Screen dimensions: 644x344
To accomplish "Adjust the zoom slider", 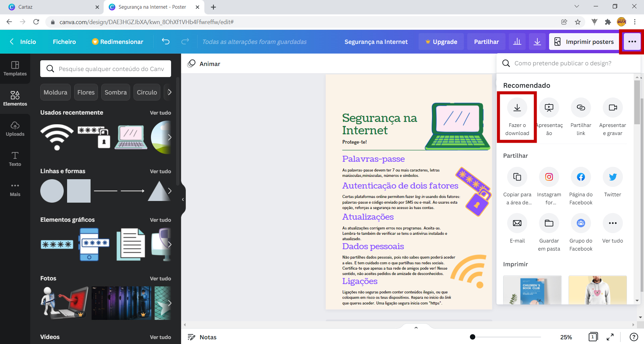I will 473,337.
